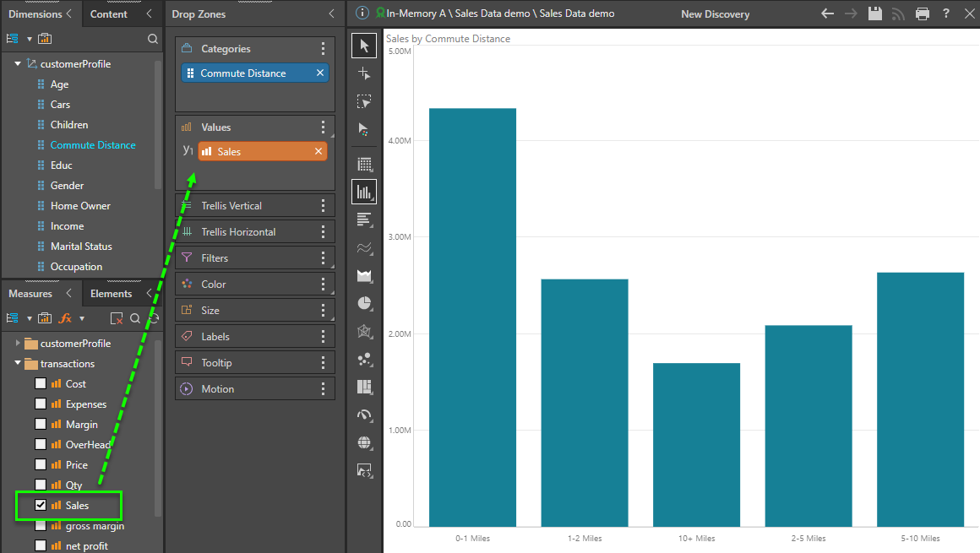
Task: Uncheck the Sales measure checkbox
Action: [41, 506]
